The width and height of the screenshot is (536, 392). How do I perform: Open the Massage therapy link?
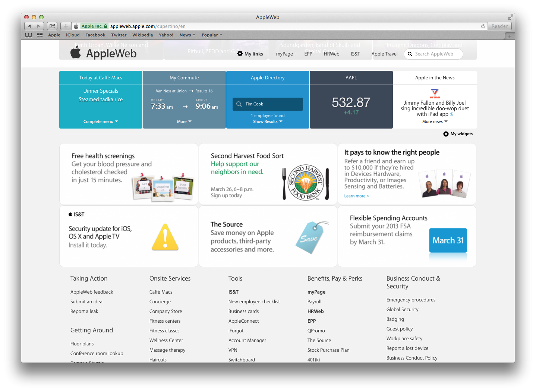tap(167, 350)
